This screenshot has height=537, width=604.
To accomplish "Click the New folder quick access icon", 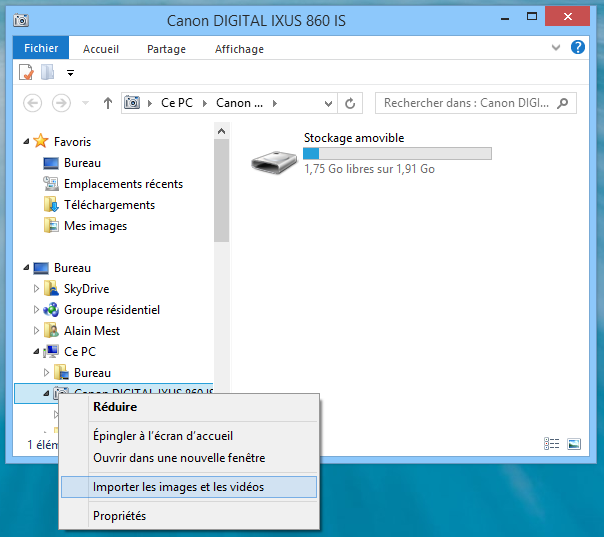I will [48, 72].
